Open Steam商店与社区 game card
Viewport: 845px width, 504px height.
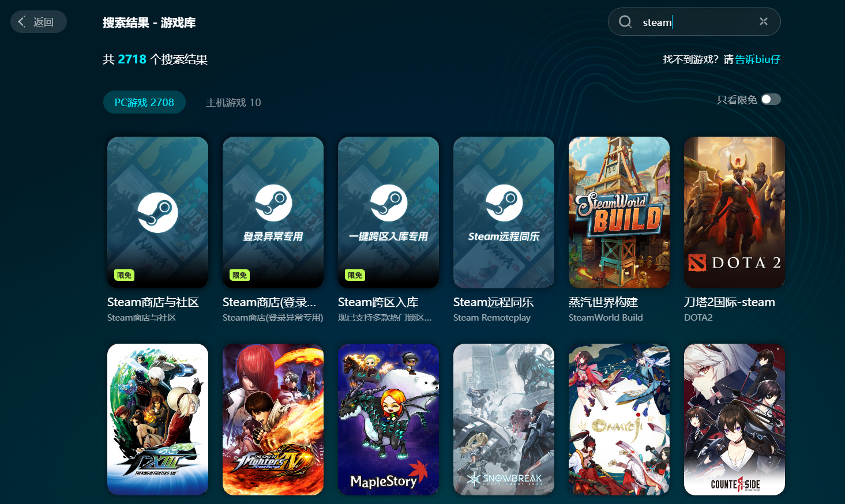pos(157,212)
